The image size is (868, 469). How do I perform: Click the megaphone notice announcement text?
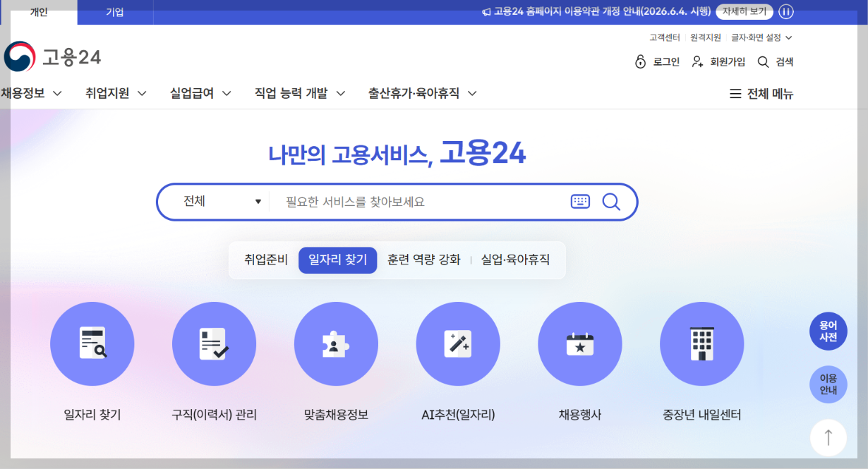coord(596,12)
